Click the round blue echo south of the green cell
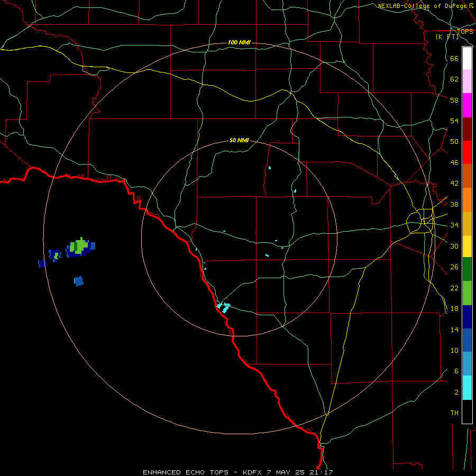The height and width of the screenshot is (476, 476). (x=79, y=281)
